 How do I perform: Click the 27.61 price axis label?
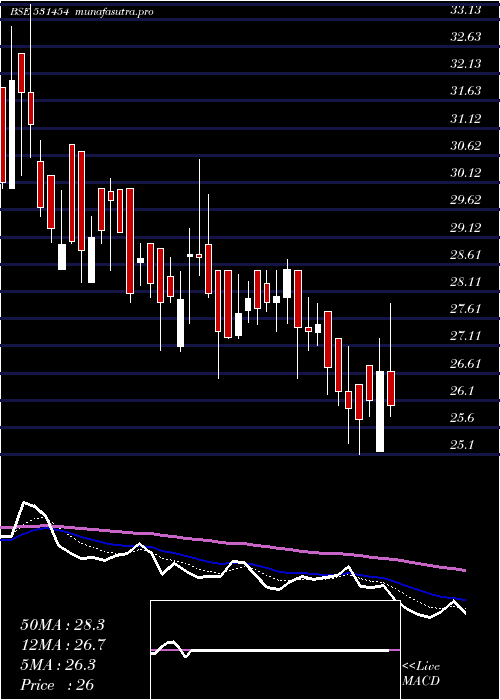click(x=466, y=309)
